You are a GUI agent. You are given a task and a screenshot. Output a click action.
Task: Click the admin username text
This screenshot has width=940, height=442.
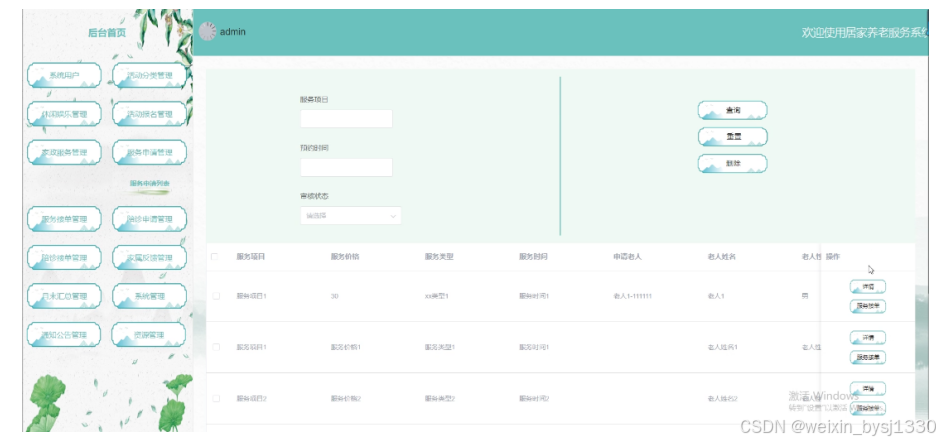233,32
